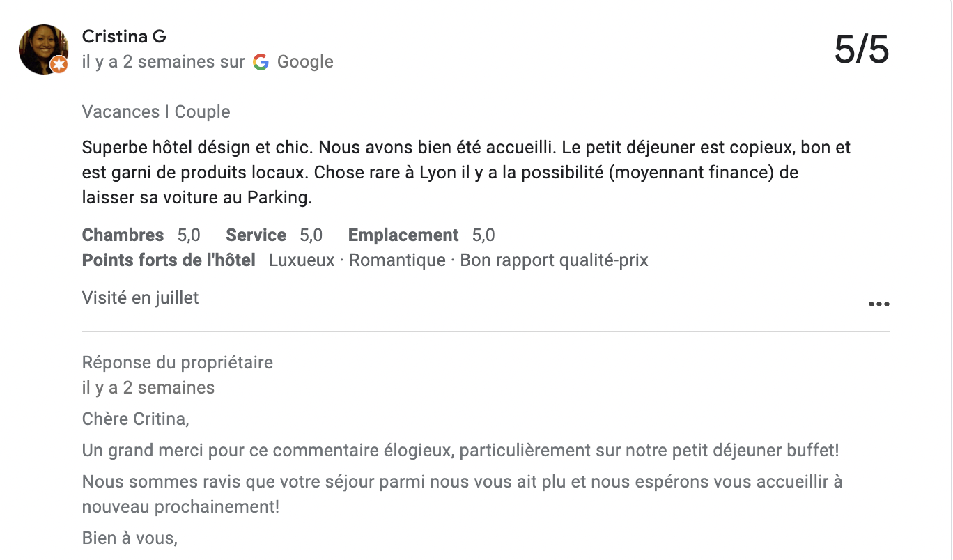Image resolution: width=953 pixels, height=560 pixels.
Task: Select the "Luxueux" hotel highlight
Action: point(302,260)
